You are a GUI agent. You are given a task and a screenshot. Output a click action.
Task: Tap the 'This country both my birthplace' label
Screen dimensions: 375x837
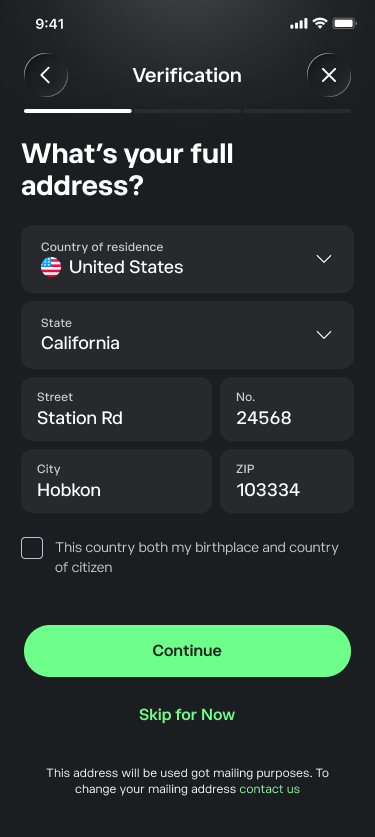click(x=197, y=557)
